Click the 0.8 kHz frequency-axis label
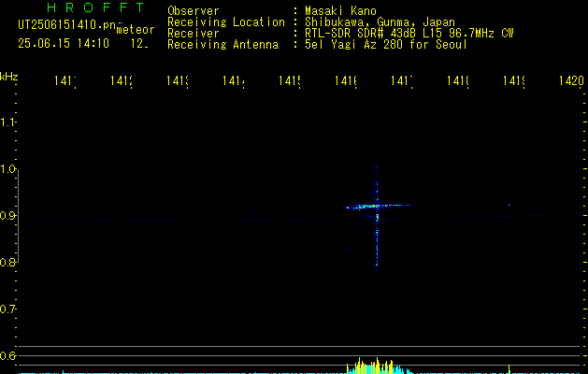Viewport: 588px width, 374px height. [7, 262]
